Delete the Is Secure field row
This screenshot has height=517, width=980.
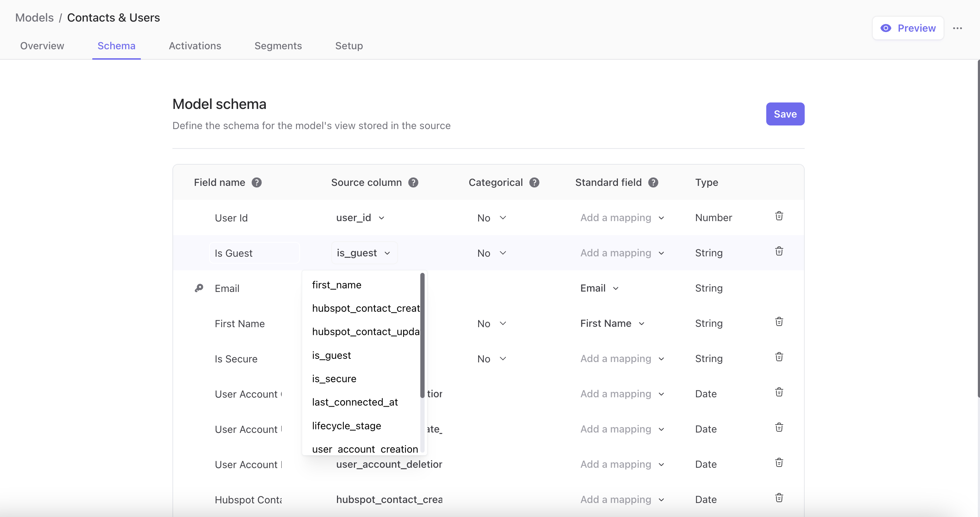[779, 357]
